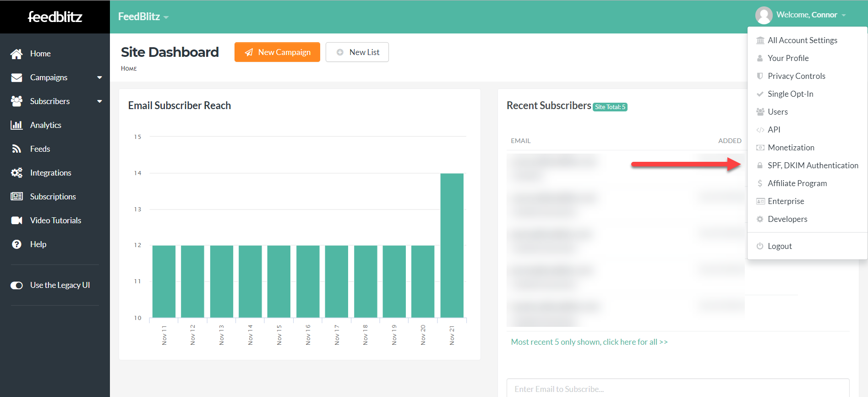868x397 pixels.
Task: Expand the Subscribers submenu arrow
Action: 99,101
